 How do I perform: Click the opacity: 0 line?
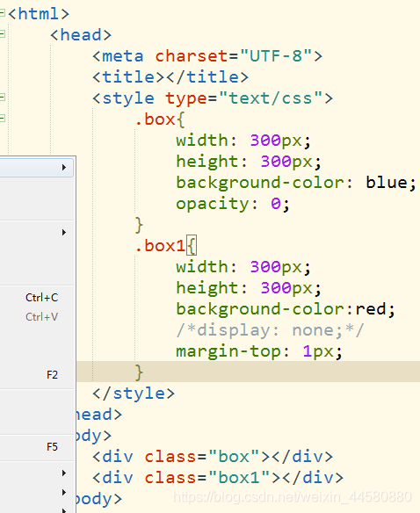[233, 204]
